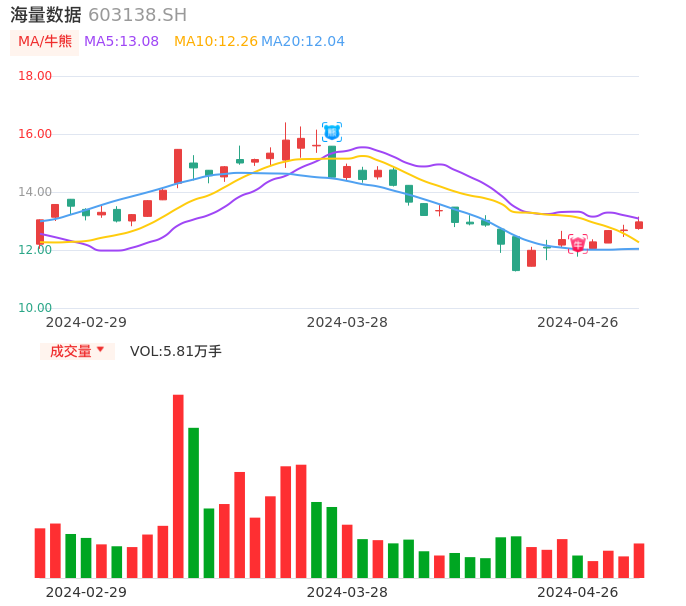Screen dimensions: 686x606
Task: Click the MA10:12.26 legend label
Action: click(215, 42)
